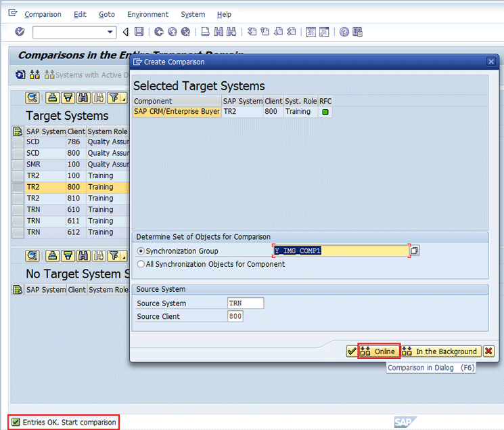Open the Environment menu
The image size is (504, 430).
(147, 14)
